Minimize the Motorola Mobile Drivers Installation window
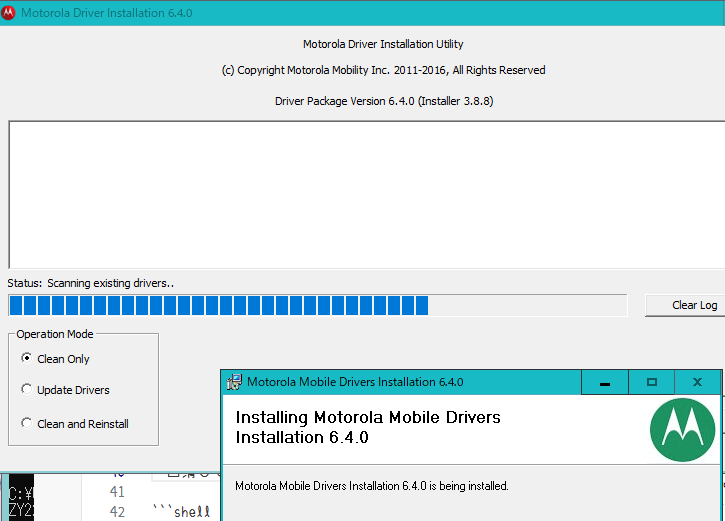Screen dimensions: 725x521 coord(604,382)
